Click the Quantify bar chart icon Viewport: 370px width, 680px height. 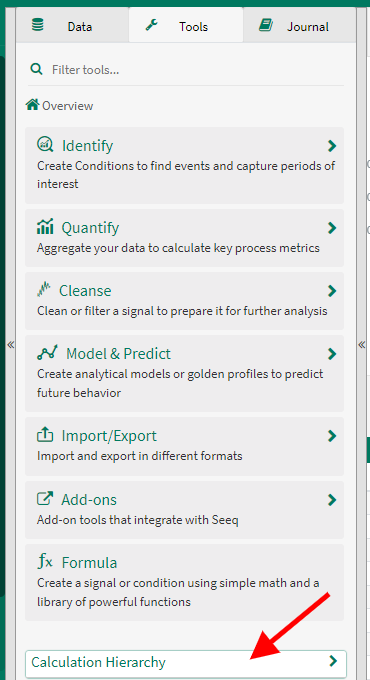(x=45, y=226)
